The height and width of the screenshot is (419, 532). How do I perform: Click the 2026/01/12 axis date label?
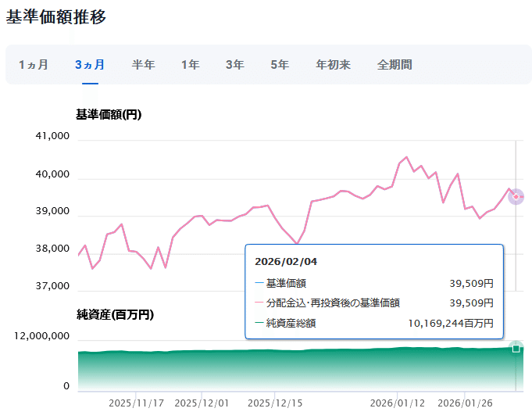398,403
